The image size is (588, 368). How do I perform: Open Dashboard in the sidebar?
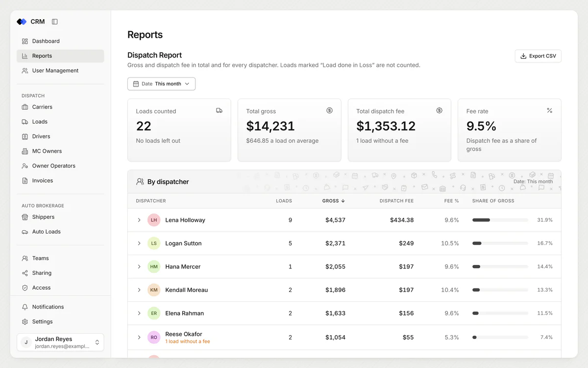click(x=60, y=41)
